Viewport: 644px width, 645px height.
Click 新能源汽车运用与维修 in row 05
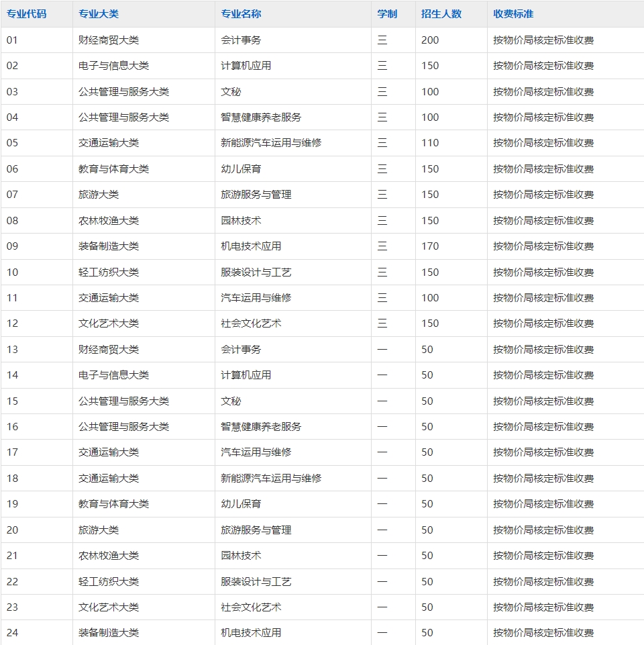tap(271, 143)
